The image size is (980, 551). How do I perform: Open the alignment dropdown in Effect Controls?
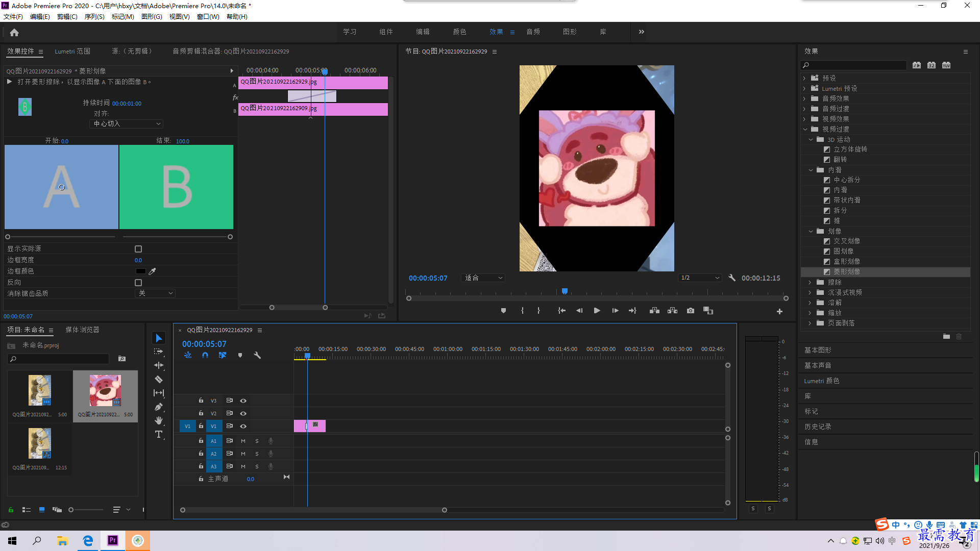coord(127,124)
